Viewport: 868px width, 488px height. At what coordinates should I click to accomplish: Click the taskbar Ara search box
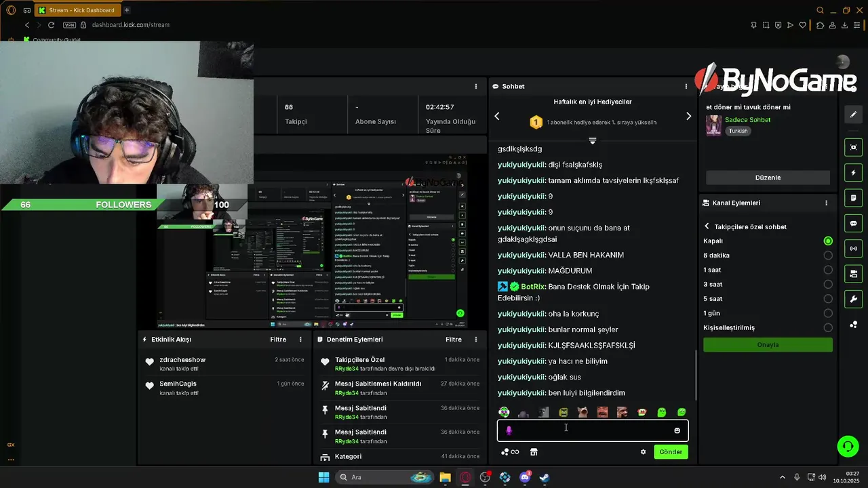[x=385, y=477]
